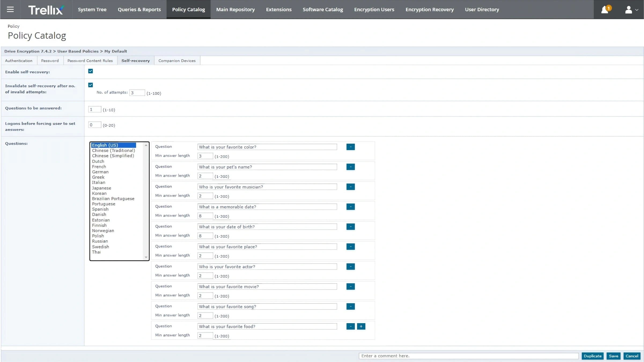This screenshot has width=644, height=362.
Task: Select Japanese in the language list
Action: (x=101, y=188)
